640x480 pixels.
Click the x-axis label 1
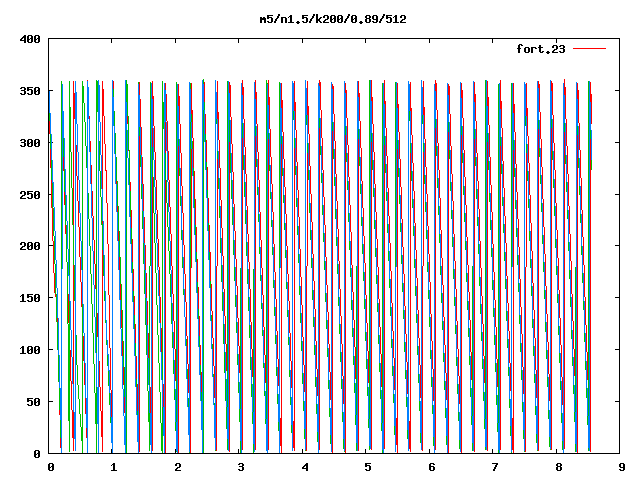(113, 467)
